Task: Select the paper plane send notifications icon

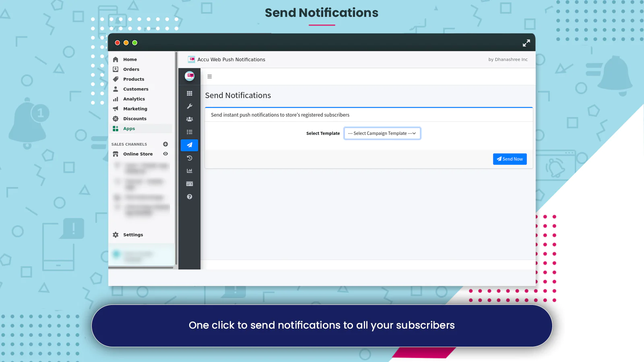Action: click(190, 145)
